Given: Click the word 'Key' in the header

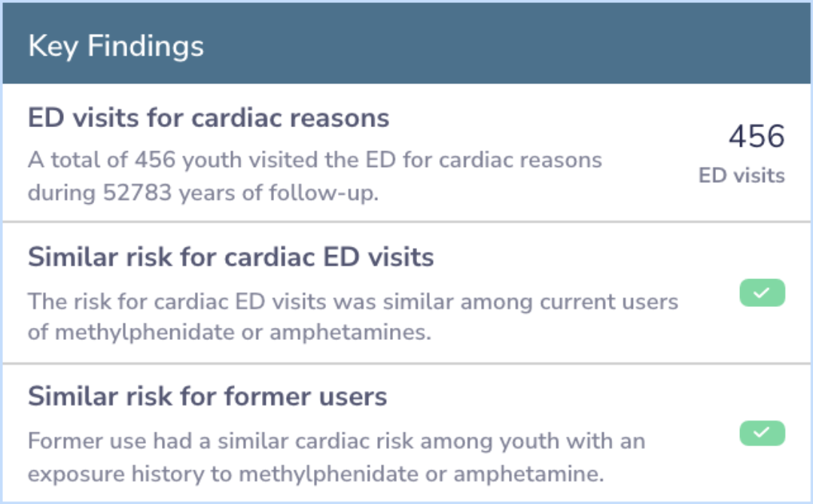Looking at the screenshot, I should click(53, 47).
